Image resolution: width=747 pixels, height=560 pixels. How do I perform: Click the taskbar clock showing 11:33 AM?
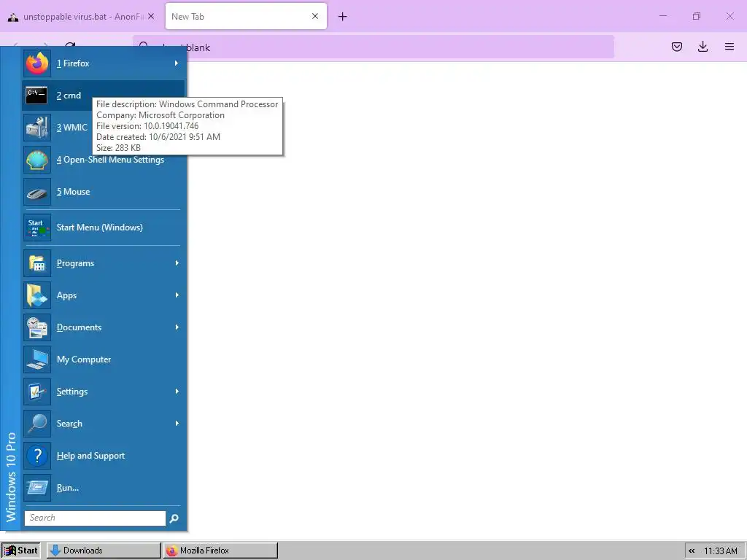pos(720,551)
